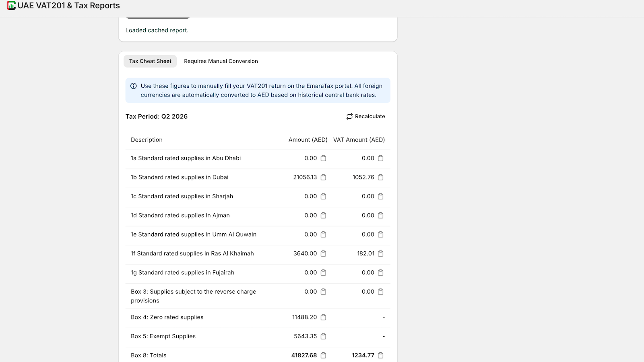This screenshot has width=644, height=362.
Task: Click the value 1234.77
Action: pyautogui.click(x=363, y=356)
